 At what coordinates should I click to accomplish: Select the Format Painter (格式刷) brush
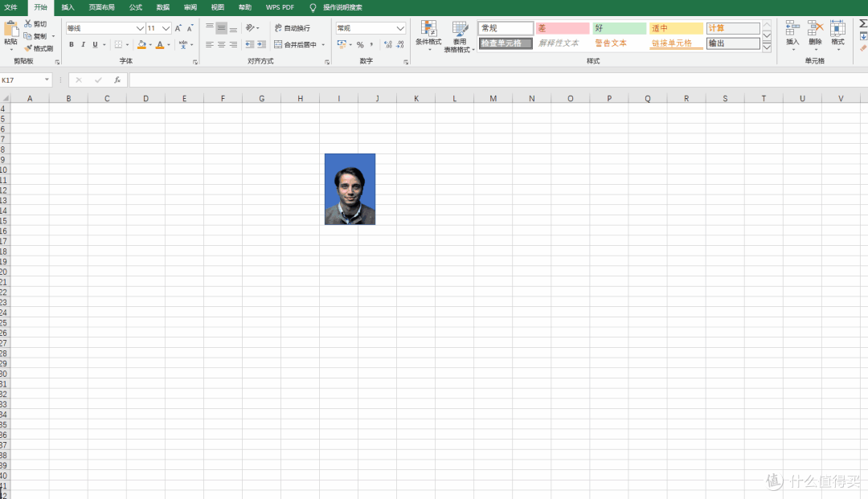point(27,48)
